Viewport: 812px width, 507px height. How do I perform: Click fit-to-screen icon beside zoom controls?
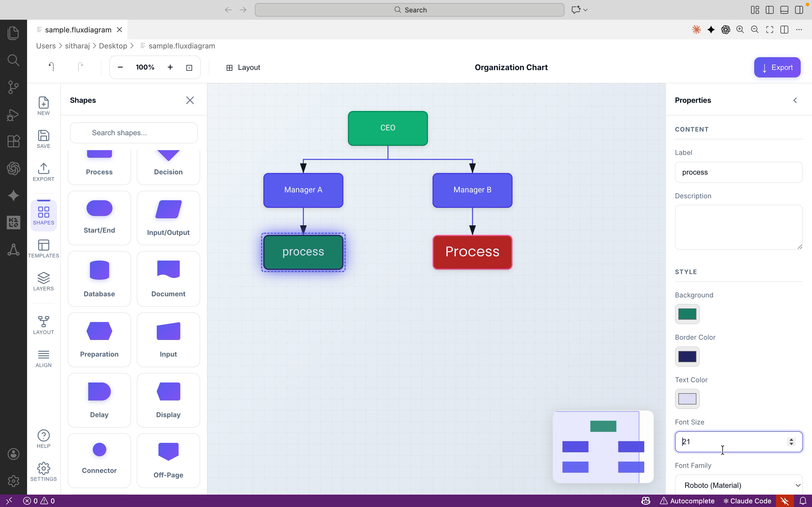pyautogui.click(x=189, y=67)
